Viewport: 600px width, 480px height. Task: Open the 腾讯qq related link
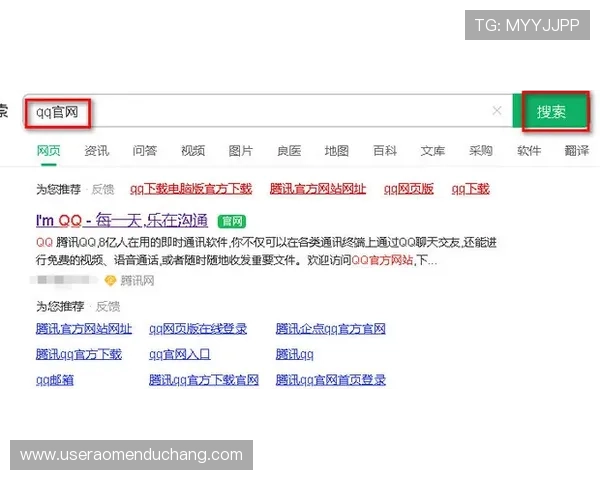(294, 354)
